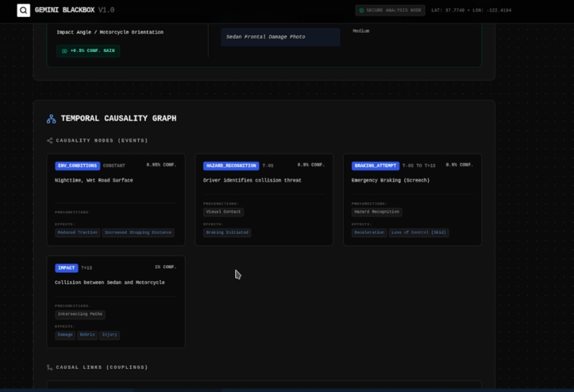Click the CAUSAL LINKS (COUPLINGS) label
Image resolution: width=574 pixels, height=392 pixels.
point(102,367)
